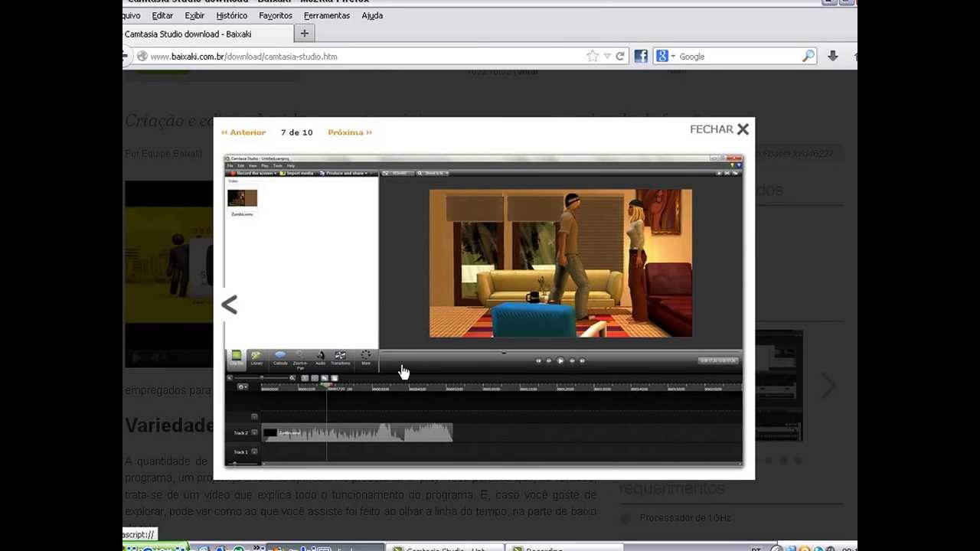Open the Editar menu in Firefox
This screenshot has width=980, height=551.
162,15
